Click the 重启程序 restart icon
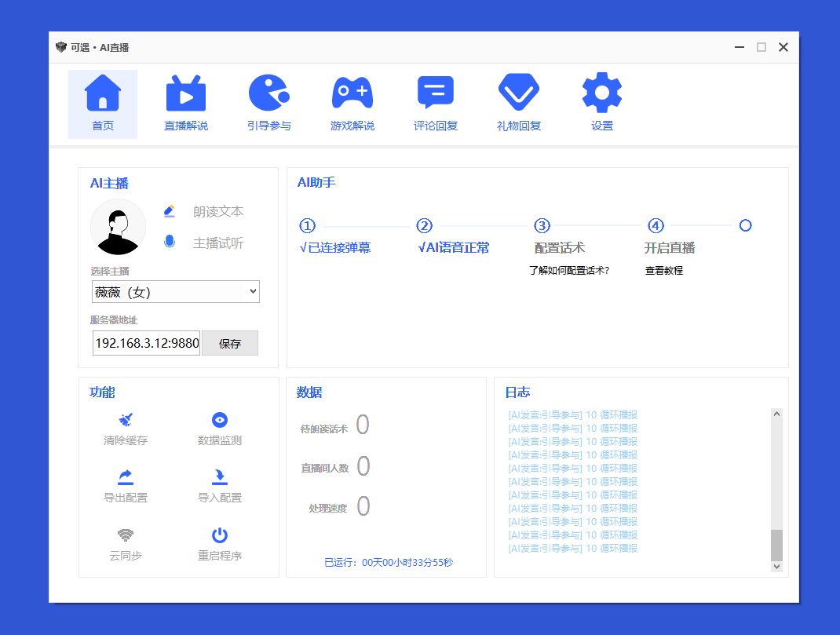 [x=219, y=532]
